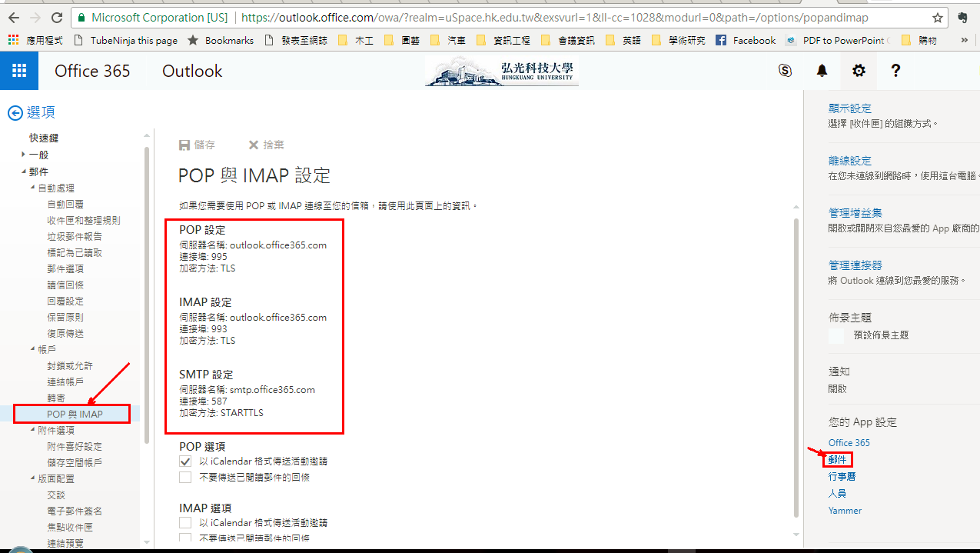Viewport: 980px width, 553px height.
Task: Open the help question mark
Action: point(895,71)
